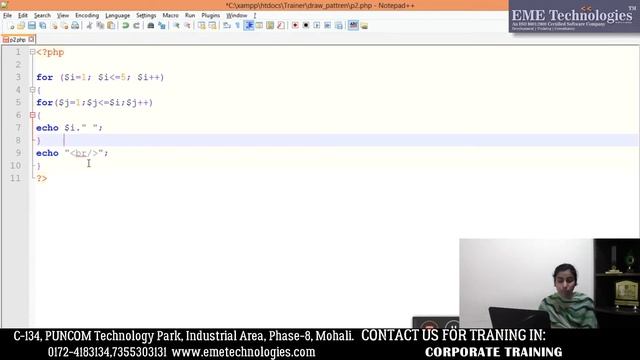Save the document with Save icon
Screen dimensions: 640x360
(32, 26)
